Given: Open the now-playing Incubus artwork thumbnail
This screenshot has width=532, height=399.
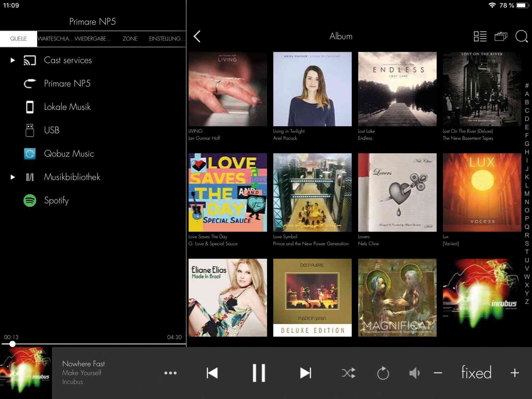Looking at the screenshot, I should coord(26,373).
